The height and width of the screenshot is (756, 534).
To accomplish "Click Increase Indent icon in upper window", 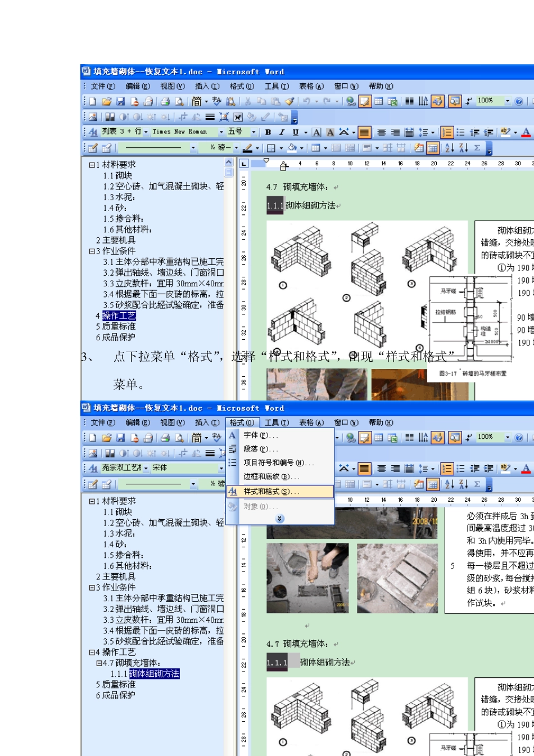I will tap(488, 132).
